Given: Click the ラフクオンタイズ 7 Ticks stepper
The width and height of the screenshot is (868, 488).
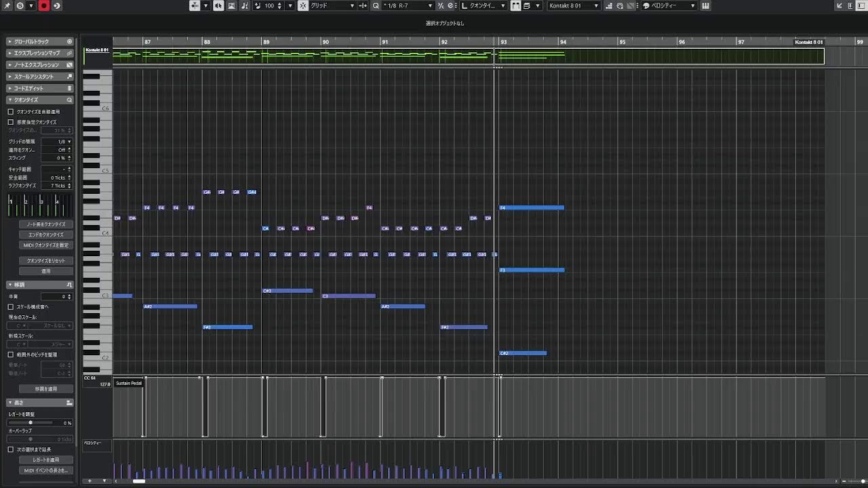Looking at the screenshot, I should 69,186.
